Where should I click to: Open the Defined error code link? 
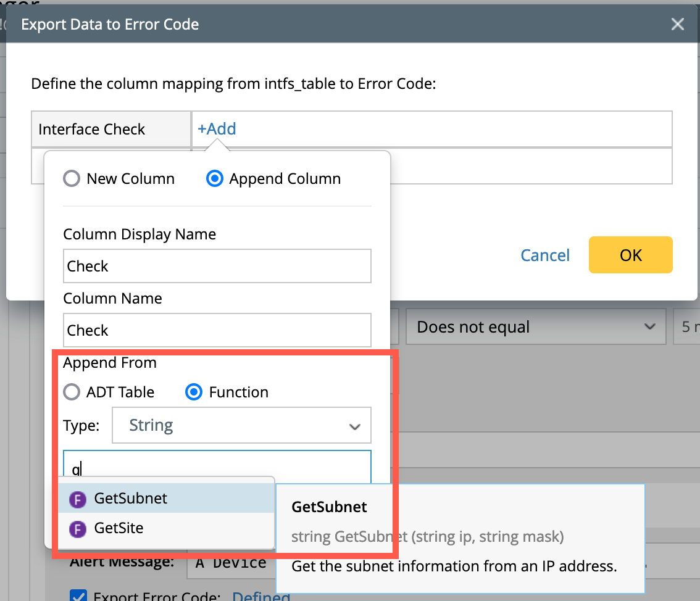pyautogui.click(x=260, y=596)
